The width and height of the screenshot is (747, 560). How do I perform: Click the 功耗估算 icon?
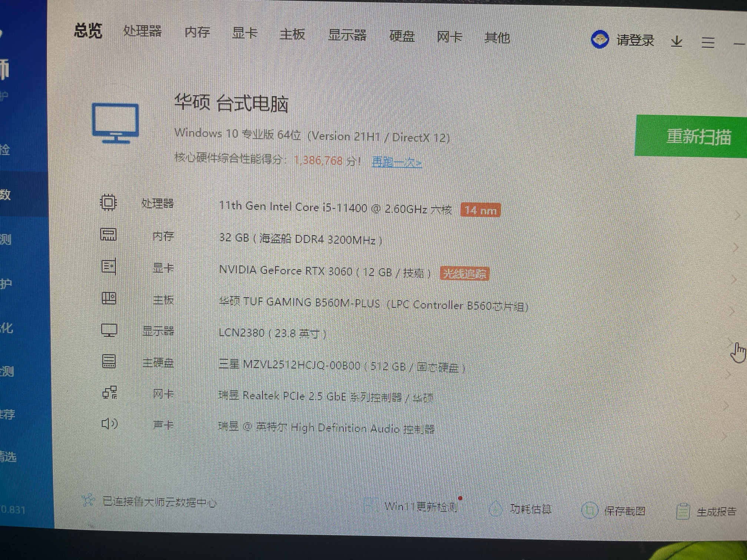[x=496, y=508]
